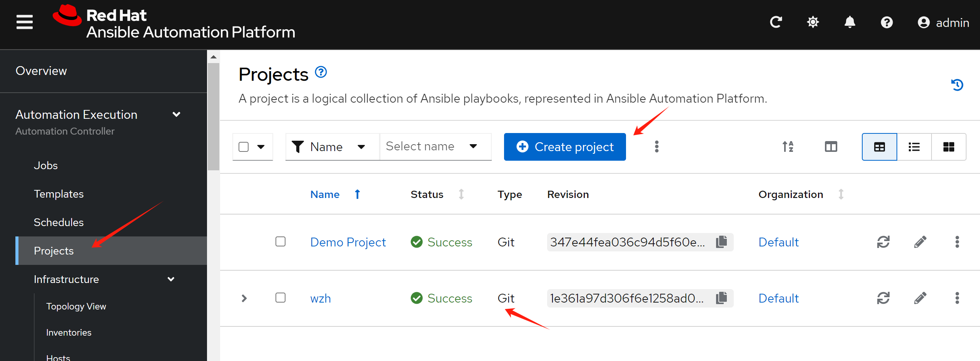Switch to card view layout

(x=948, y=147)
